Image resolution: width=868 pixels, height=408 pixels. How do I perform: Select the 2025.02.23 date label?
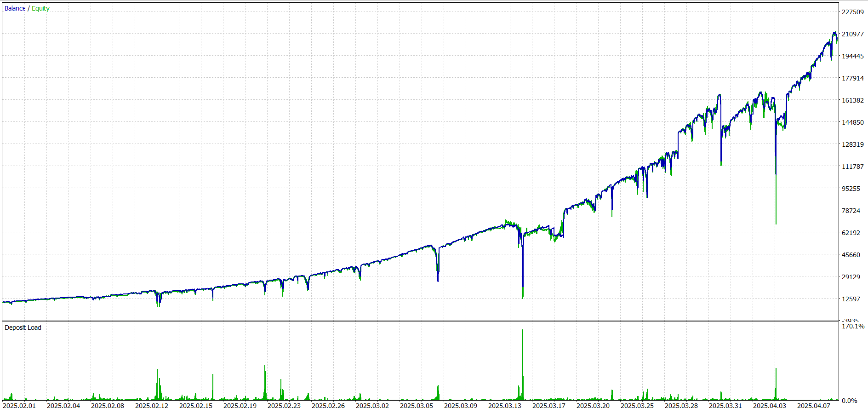click(284, 405)
